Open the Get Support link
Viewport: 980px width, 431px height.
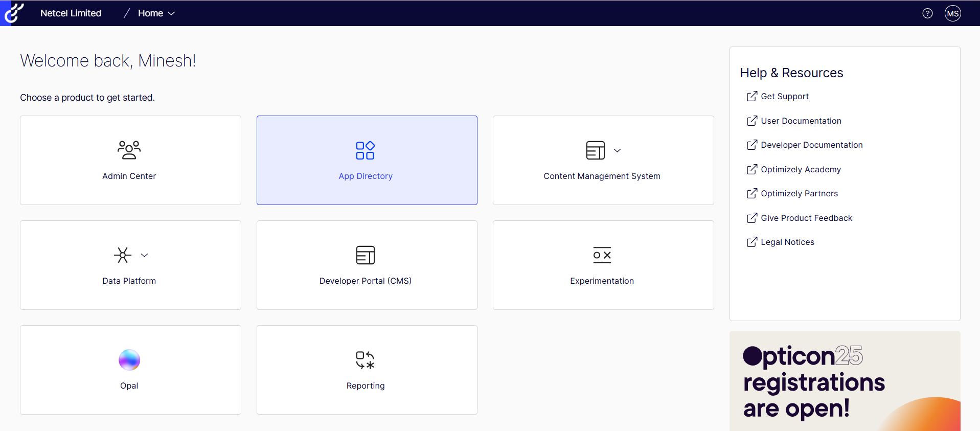785,96
